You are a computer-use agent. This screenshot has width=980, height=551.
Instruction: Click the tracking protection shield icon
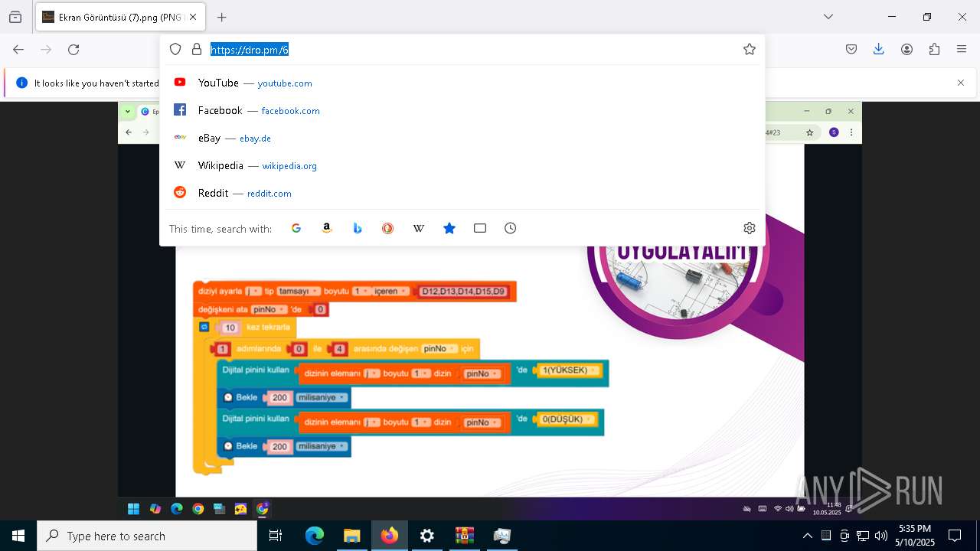[175, 49]
